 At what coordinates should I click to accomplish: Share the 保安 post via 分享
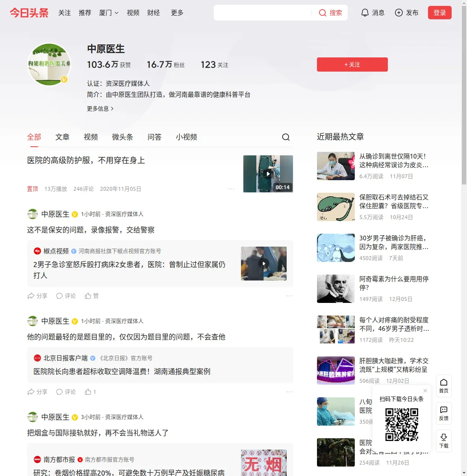click(37, 296)
